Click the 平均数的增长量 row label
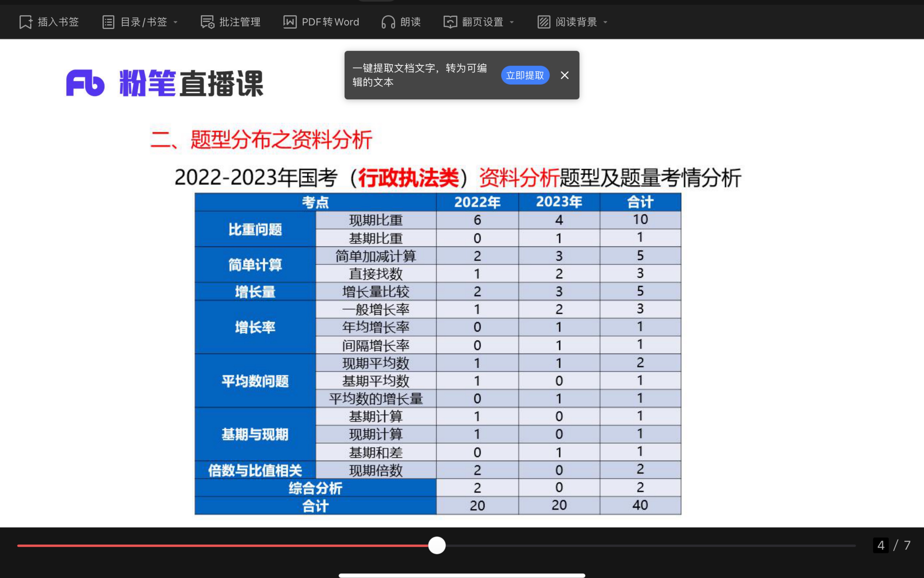The height and width of the screenshot is (578, 924). click(x=376, y=399)
